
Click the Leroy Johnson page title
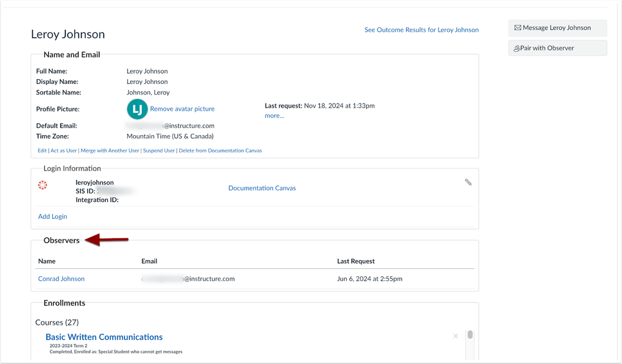(68, 34)
